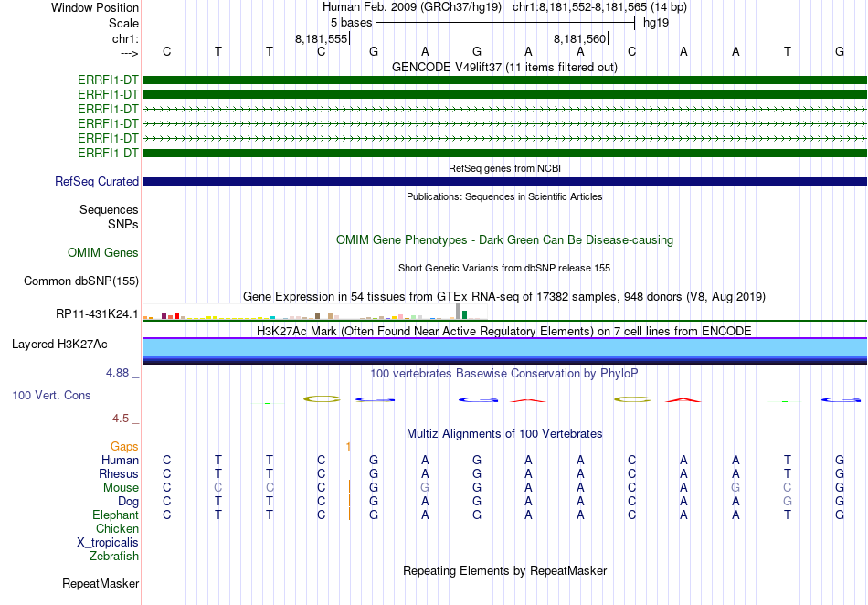
Task: Click the RepeatMasker track label
Action: (101, 583)
